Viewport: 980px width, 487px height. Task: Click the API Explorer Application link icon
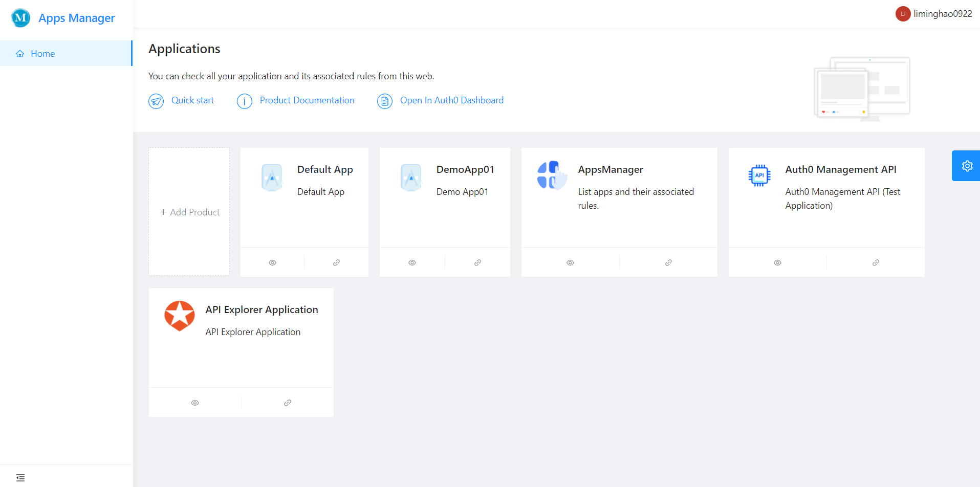pyautogui.click(x=288, y=403)
